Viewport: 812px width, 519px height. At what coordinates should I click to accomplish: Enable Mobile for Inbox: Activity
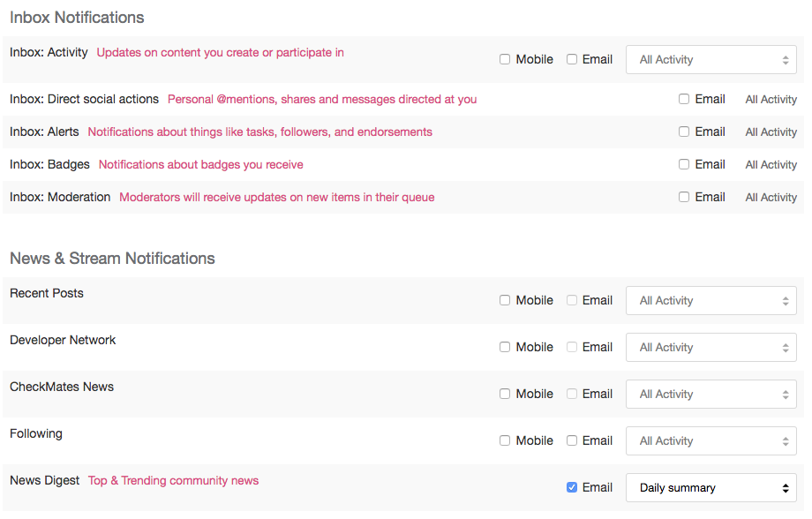tap(504, 59)
